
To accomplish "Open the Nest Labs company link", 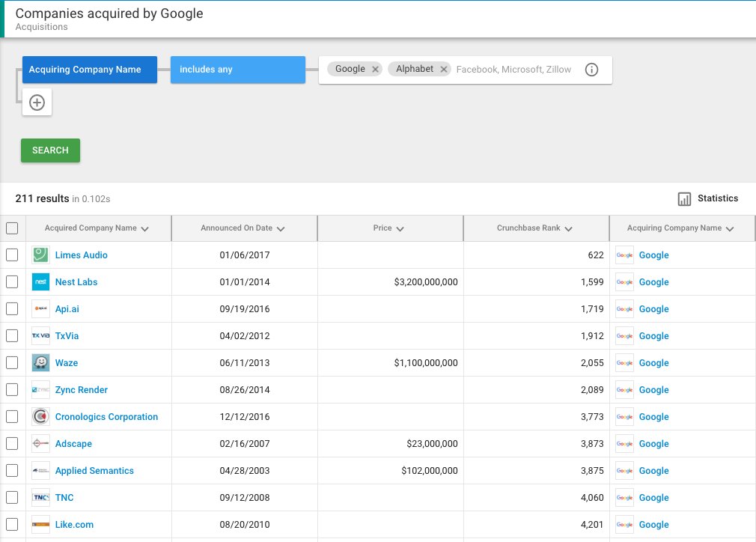I will coord(76,282).
